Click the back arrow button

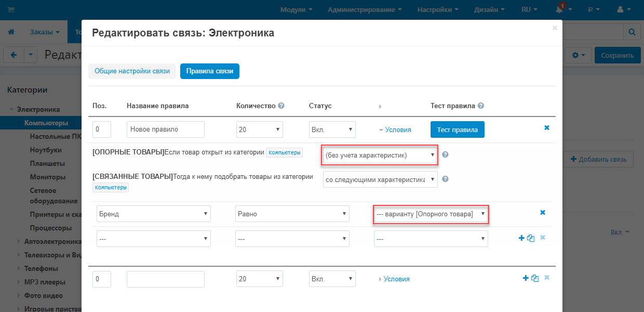[x=14, y=55]
